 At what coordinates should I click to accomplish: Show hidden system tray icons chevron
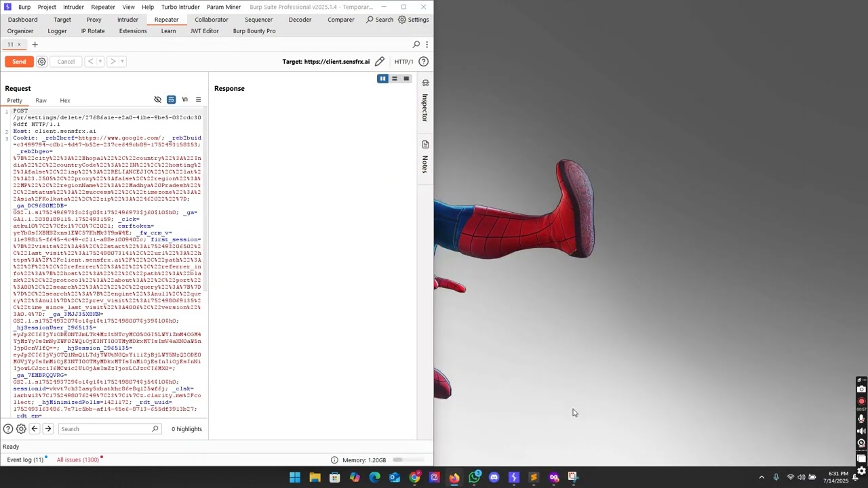(x=762, y=477)
